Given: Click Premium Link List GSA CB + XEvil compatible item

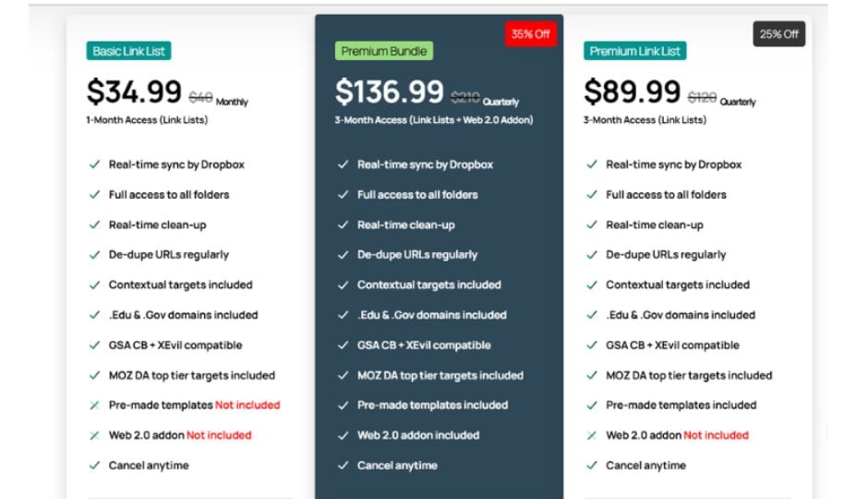Looking at the screenshot, I should [x=672, y=345].
